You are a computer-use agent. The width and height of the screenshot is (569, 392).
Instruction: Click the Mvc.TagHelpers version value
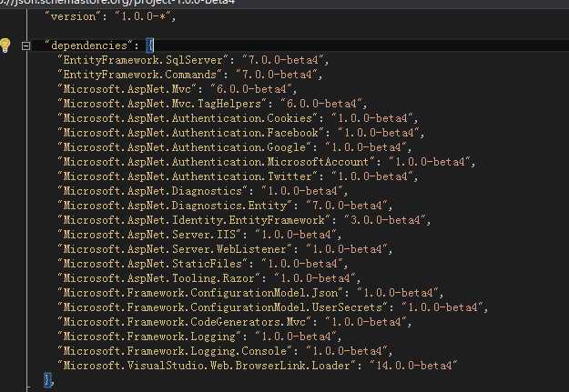(x=321, y=104)
